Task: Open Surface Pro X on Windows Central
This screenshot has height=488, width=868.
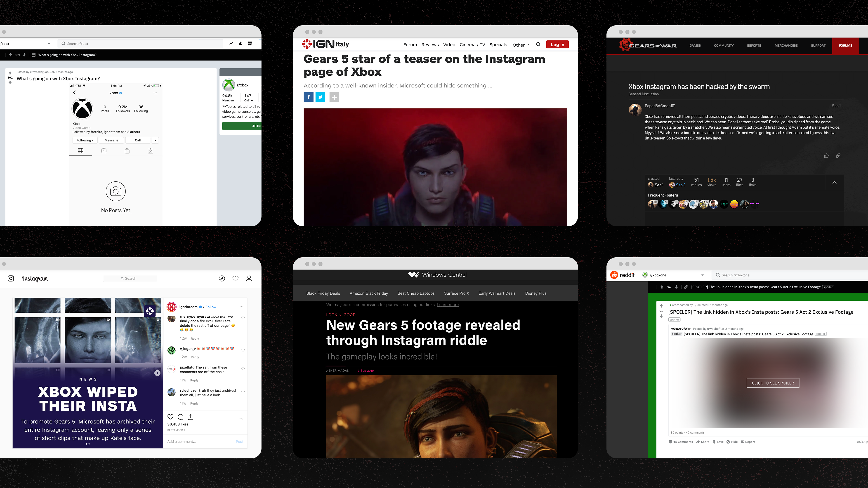Action: (x=456, y=293)
